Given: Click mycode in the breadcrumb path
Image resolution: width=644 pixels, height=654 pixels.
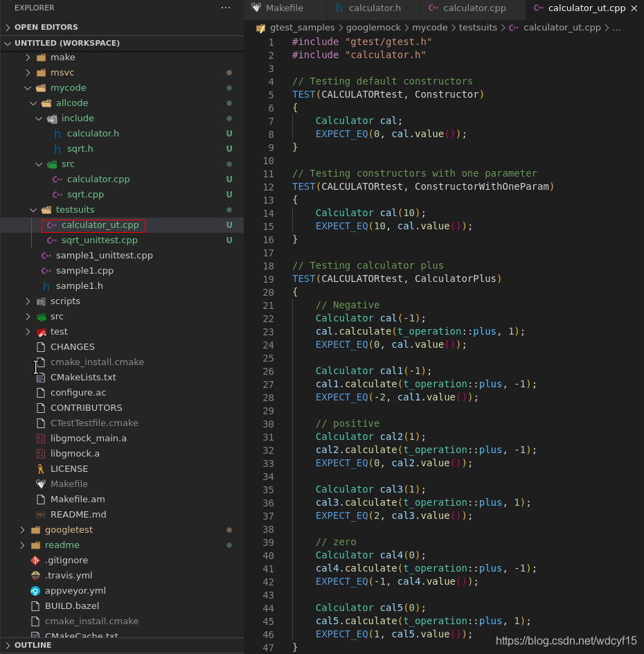Looking at the screenshot, I should [430, 28].
